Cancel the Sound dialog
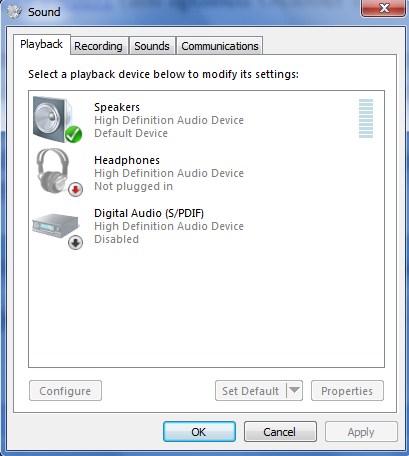 pyautogui.click(x=280, y=432)
